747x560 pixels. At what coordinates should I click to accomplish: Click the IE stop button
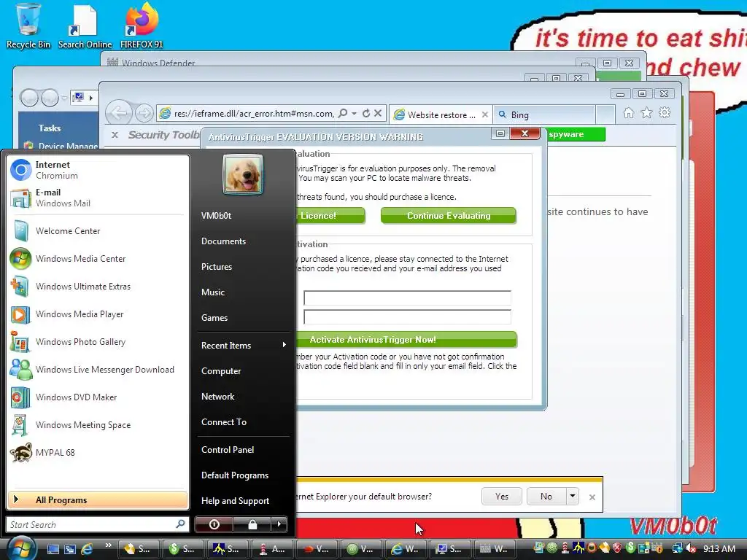click(378, 113)
